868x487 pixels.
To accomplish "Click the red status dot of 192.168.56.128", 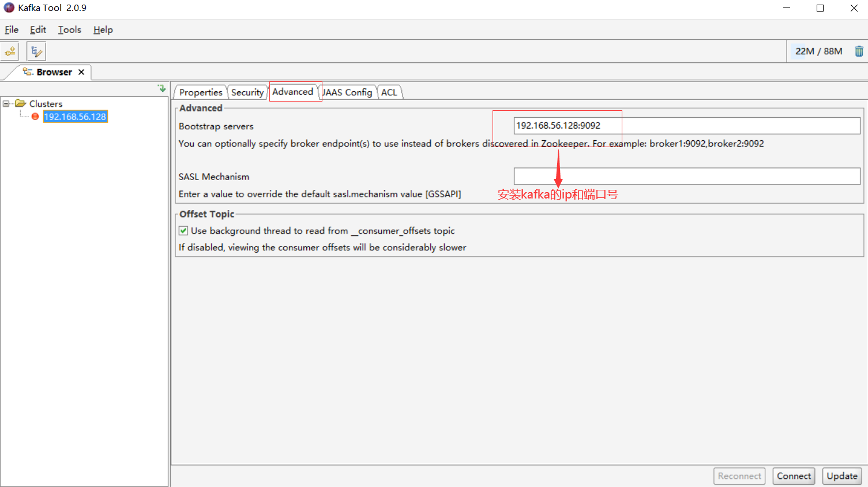I will tap(35, 117).
